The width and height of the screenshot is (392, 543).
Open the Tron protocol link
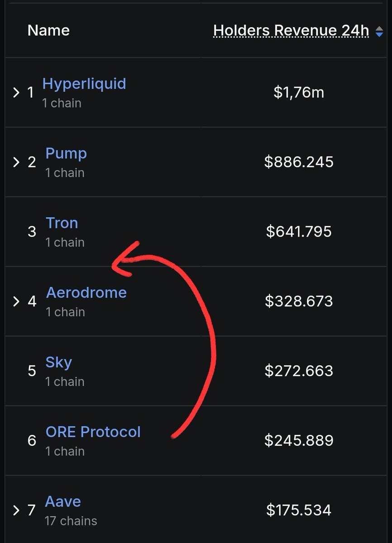click(x=62, y=223)
